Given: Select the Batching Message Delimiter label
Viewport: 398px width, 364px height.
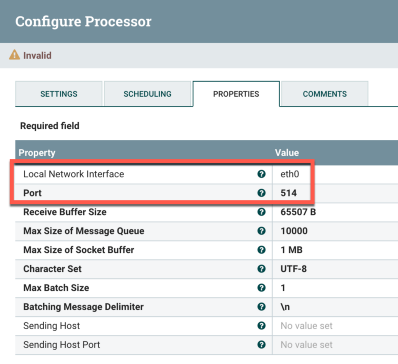Looking at the screenshot, I should (83, 307).
